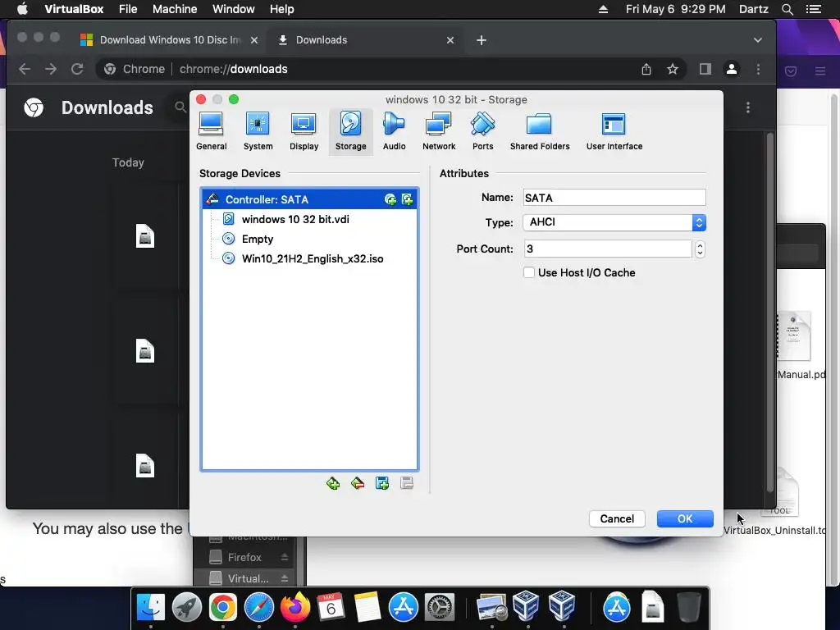Select the Storage settings section

(350, 132)
